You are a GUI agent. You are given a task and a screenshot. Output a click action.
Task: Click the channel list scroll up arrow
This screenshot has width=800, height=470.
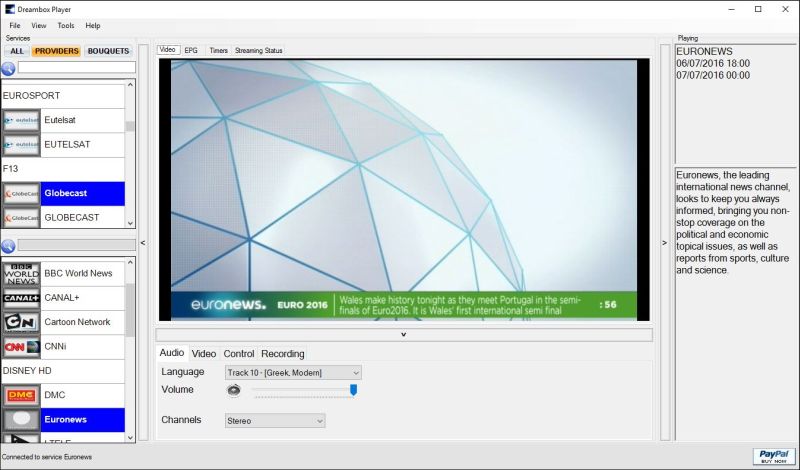click(130, 262)
